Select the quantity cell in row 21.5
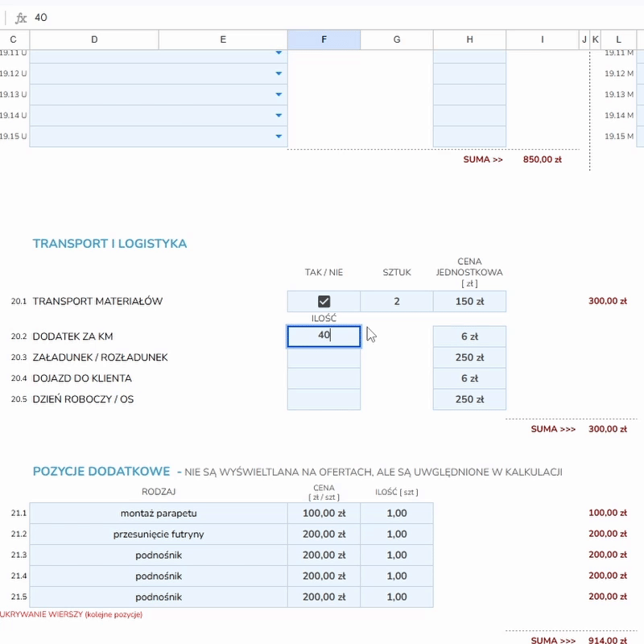This screenshot has height=644, width=644. [x=396, y=597]
